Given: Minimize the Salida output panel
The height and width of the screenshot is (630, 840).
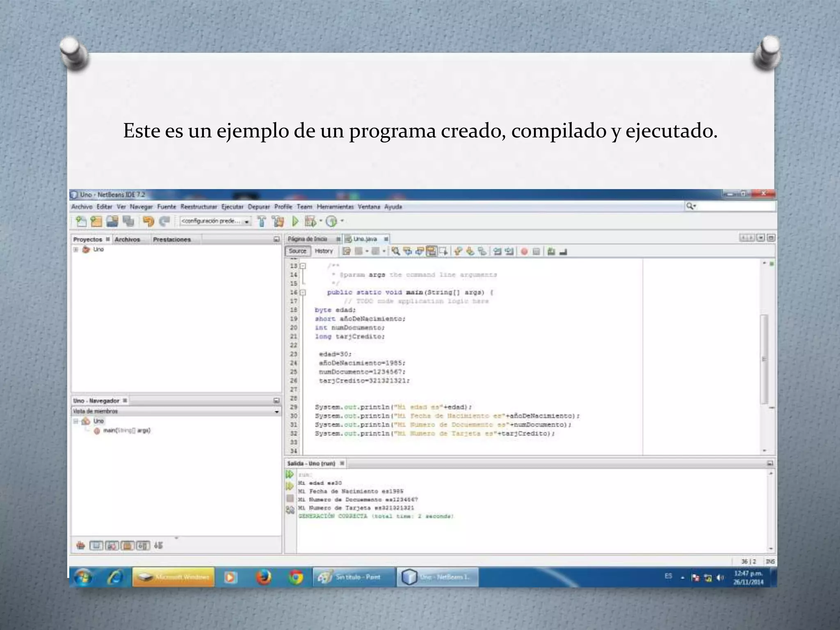Looking at the screenshot, I should (x=770, y=463).
